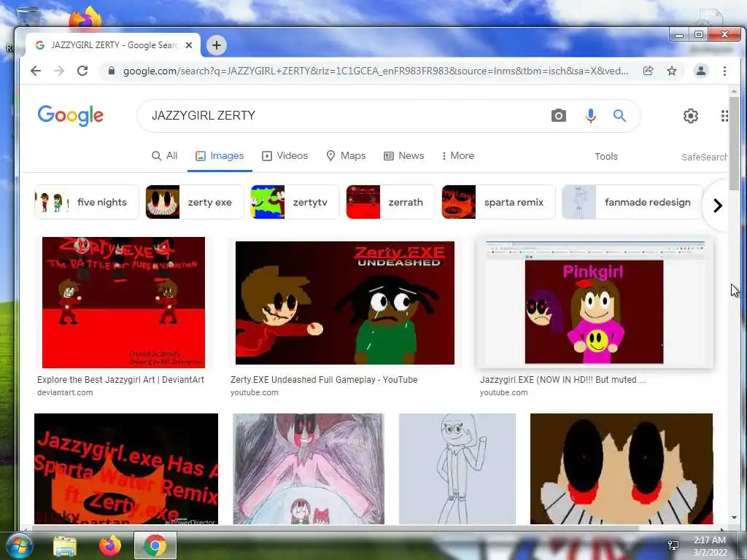This screenshot has height=560, width=747.
Task: Open Zerty.EXE Undeashed Full Gameplay link
Action: pyautogui.click(x=324, y=379)
